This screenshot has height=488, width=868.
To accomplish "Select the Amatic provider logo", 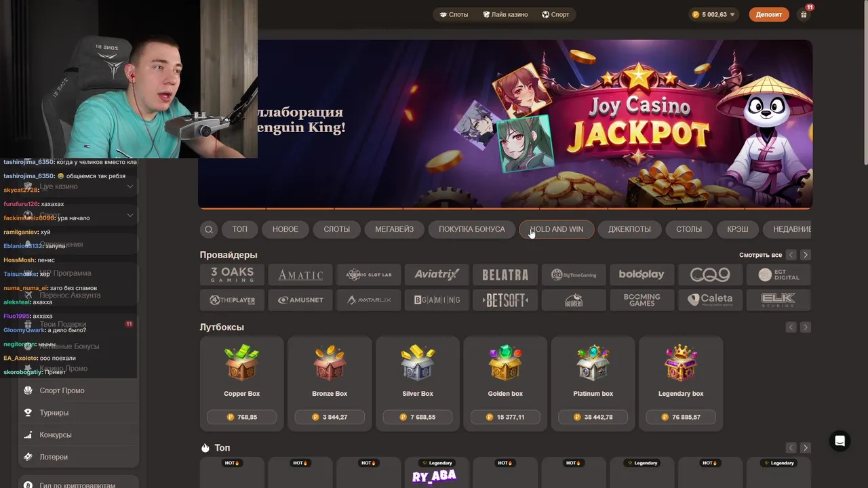I will click(300, 274).
